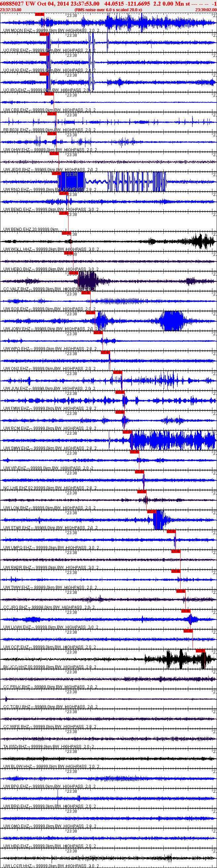Select the red pick marker on the UW CBS trace

49,94
